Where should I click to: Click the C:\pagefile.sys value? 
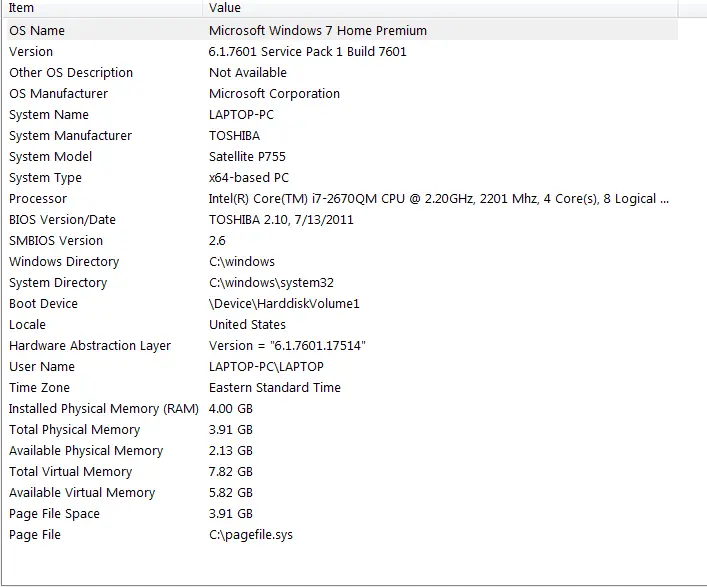coord(251,534)
